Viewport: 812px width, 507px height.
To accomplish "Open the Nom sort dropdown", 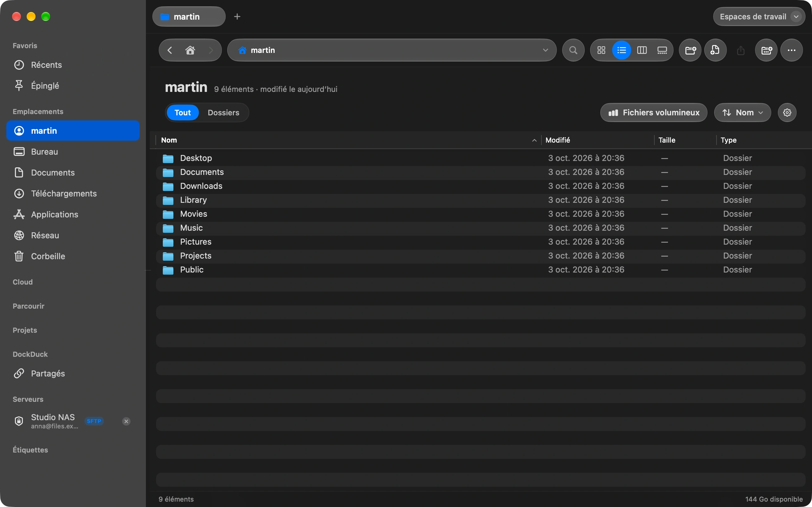I will click(742, 113).
